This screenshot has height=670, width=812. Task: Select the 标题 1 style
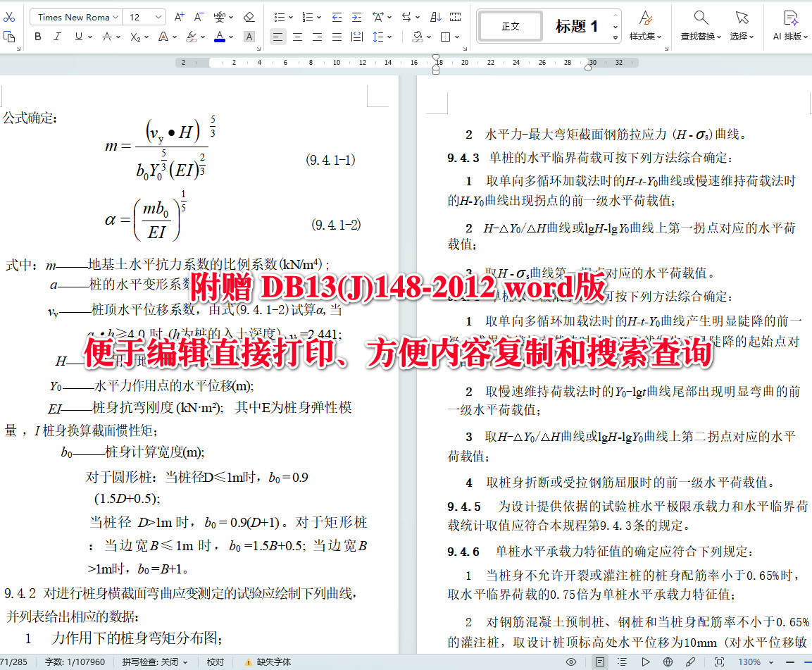tap(576, 26)
